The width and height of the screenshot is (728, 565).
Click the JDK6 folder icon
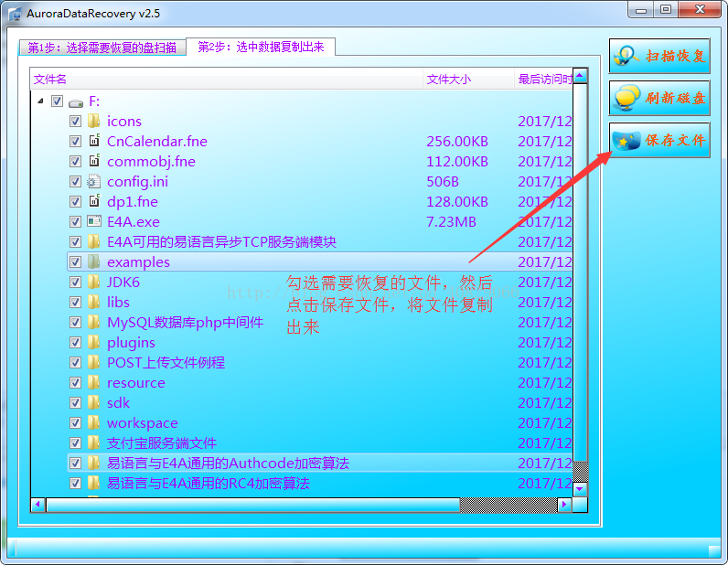coord(94,282)
